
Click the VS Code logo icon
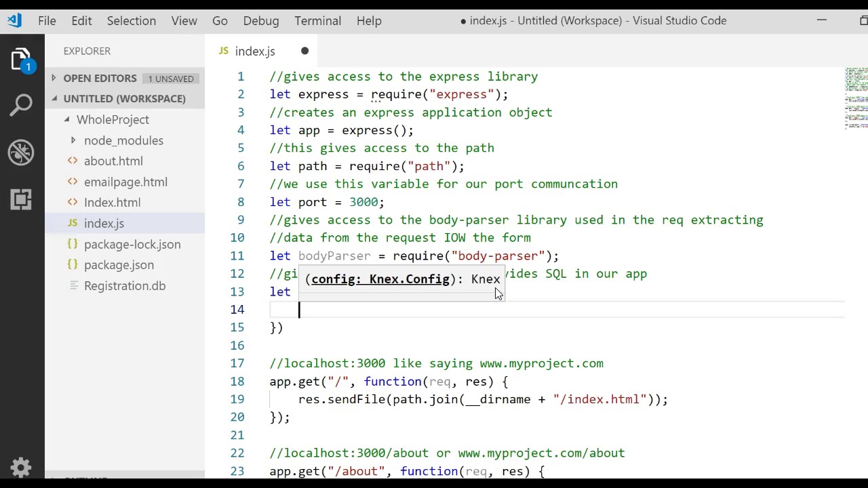pos(14,20)
